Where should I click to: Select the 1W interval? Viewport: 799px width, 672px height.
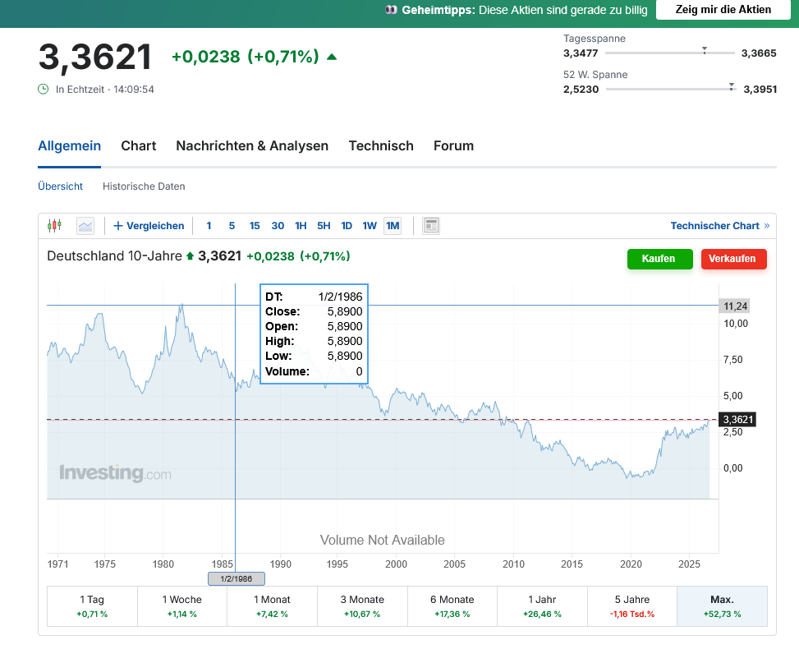[370, 226]
